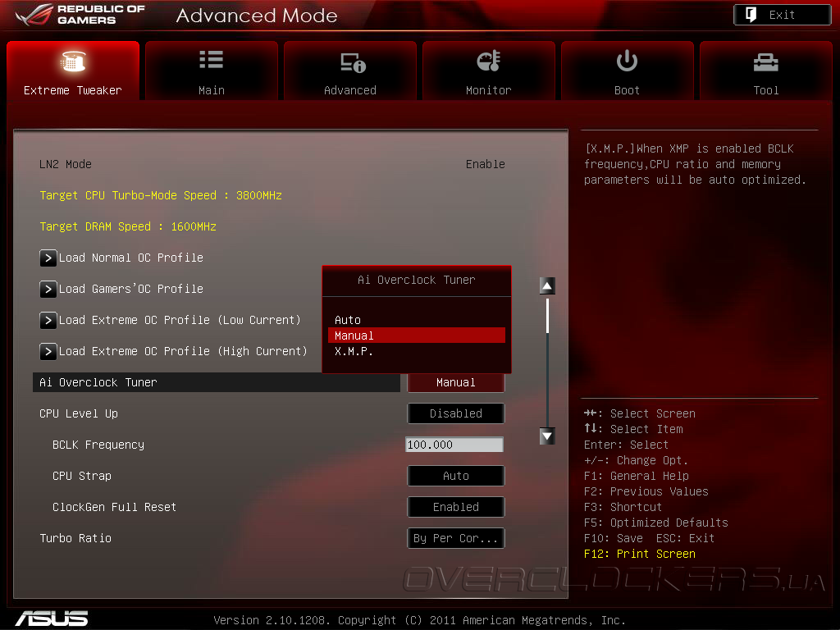The height and width of the screenshot is (630, 840).
Task: Select the CPU Level Up label
Action: coord(79,413)
